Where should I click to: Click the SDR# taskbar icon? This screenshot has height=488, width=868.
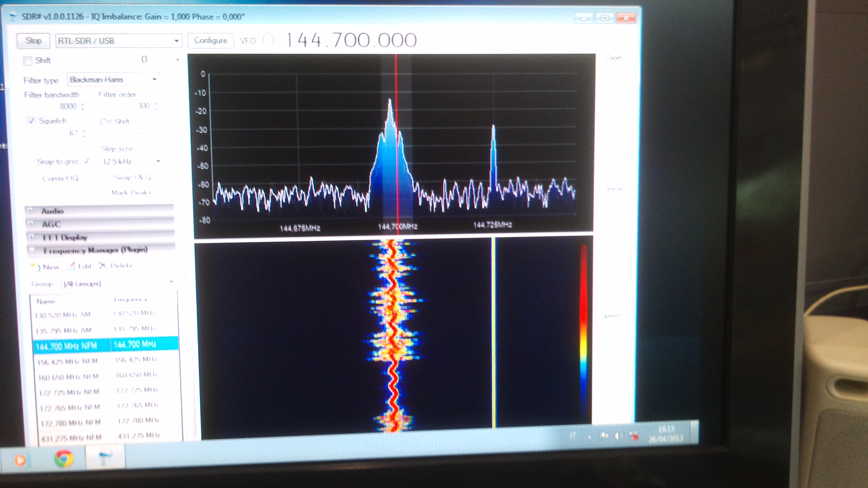point(105,457)
